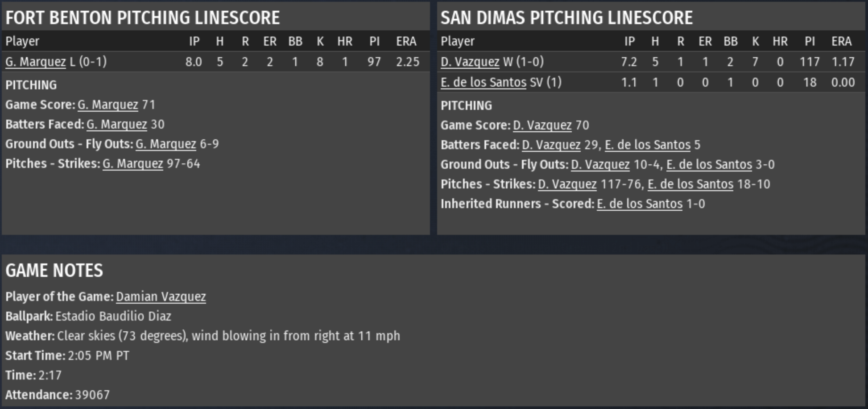The image size is (868, 409).
Task: Click D. Vazquez in San Dimas Ground Outs line
Action: pyautogui.click(x=600, y=164)
